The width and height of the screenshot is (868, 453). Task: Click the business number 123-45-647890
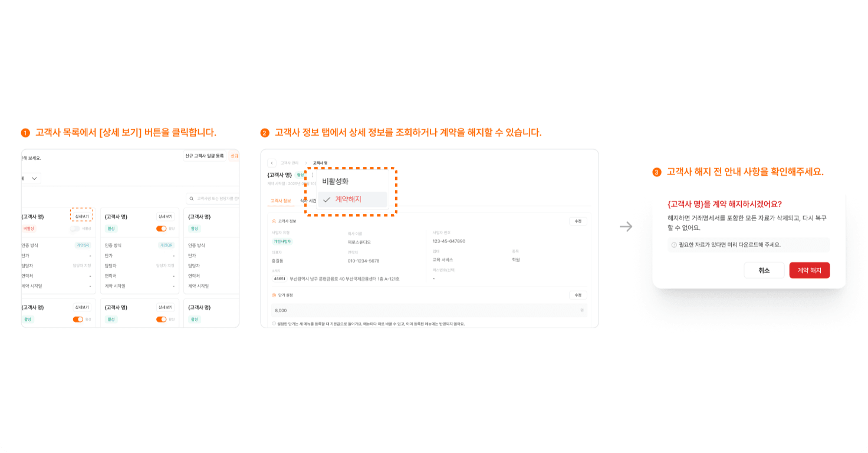coord(449,241)
